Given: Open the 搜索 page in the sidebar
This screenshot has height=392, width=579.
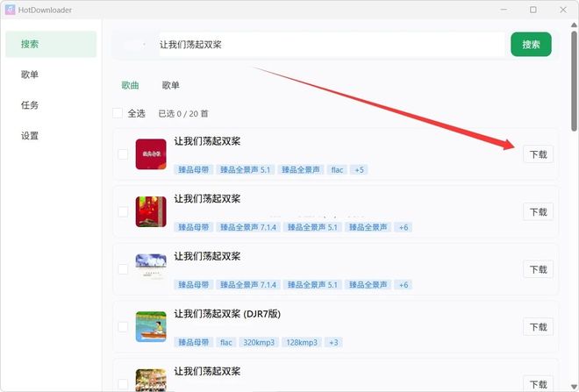Looking at the screenshot, I should tap(51, 45).
